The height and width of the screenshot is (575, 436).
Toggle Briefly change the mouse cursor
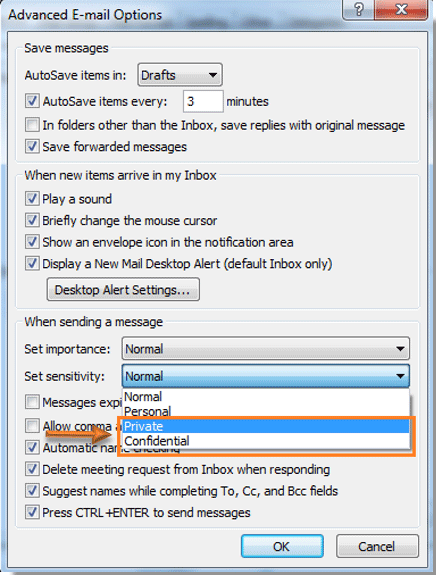coord(32,220)
